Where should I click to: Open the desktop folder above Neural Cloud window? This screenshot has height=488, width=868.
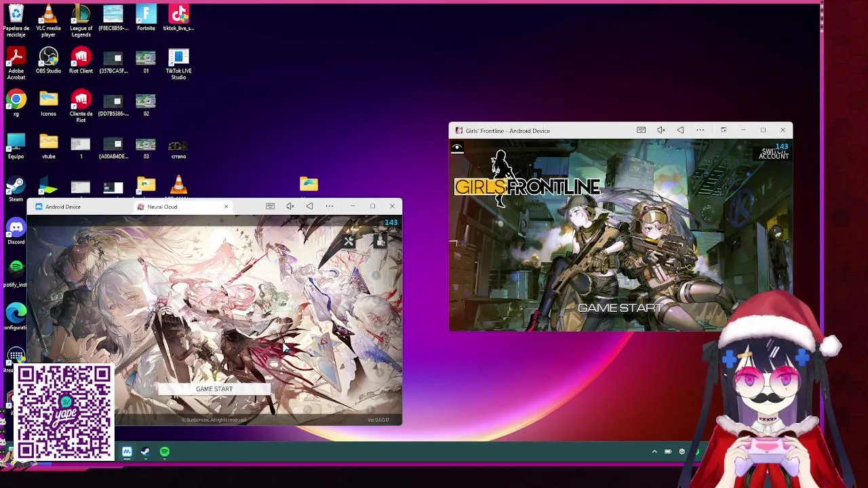click(x=309, y=184)
